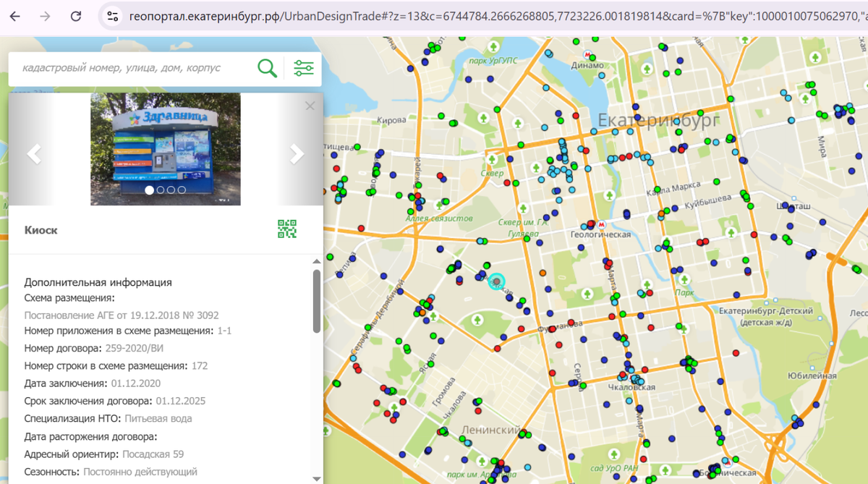
Task: Click the парк УрГУПС label
Action: pyautogui.click(x=492, y=61)
